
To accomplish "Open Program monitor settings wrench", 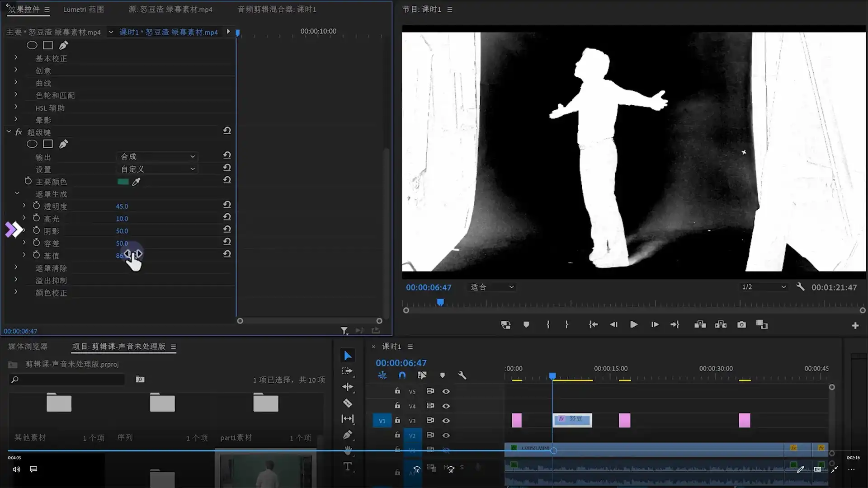I will click(800, 287).
